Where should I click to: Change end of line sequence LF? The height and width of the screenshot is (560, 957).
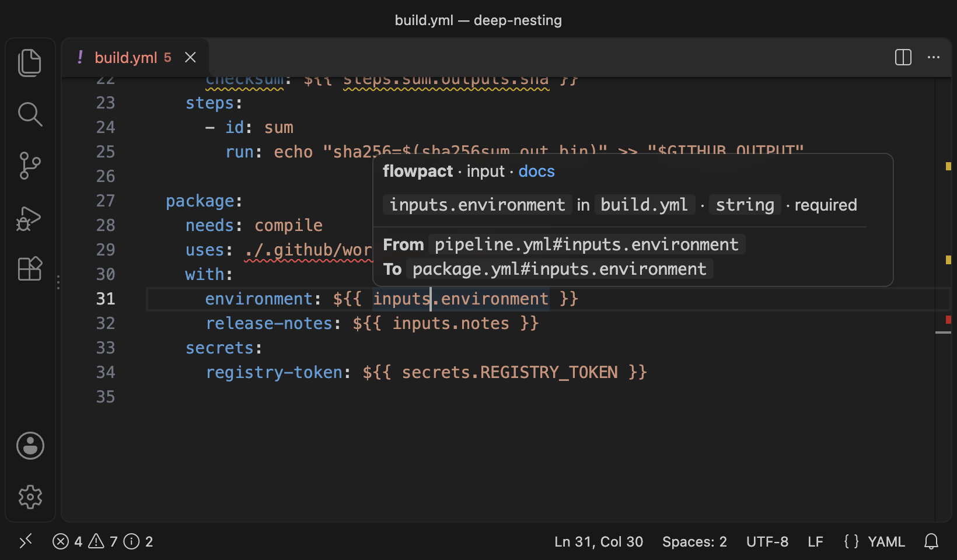[815, 541]
